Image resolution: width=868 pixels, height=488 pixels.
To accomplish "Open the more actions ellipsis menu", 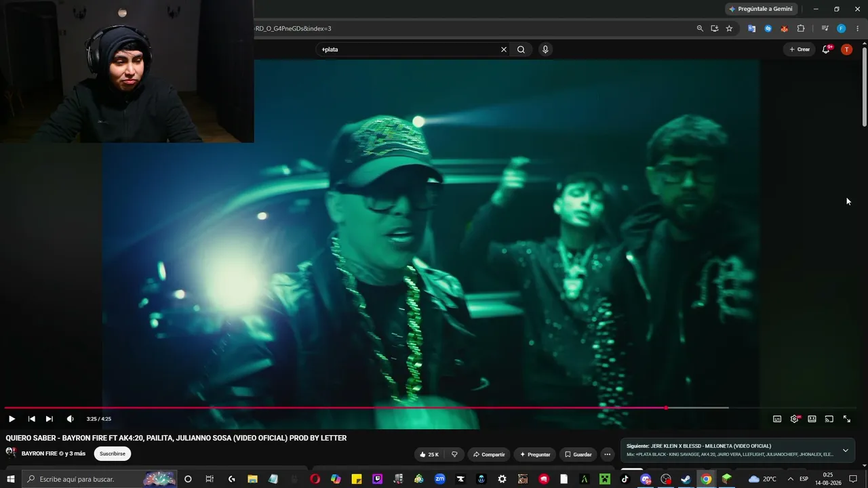I will (x=607, y=454).
